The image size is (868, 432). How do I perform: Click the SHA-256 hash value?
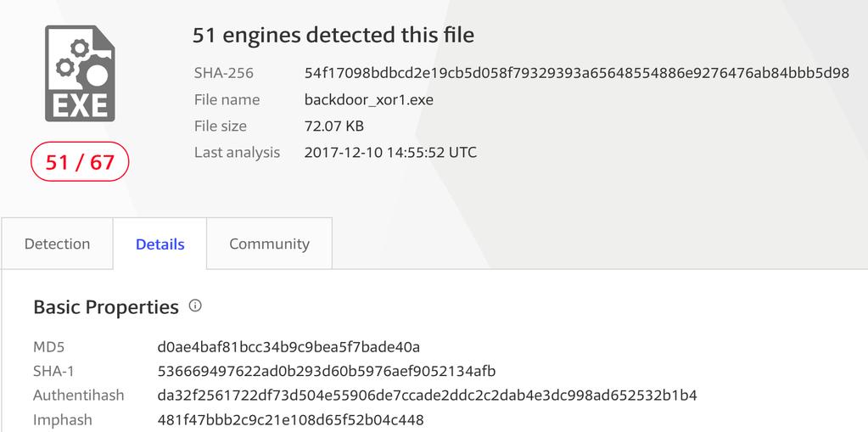pyautogui.click(x=577, y=73)
